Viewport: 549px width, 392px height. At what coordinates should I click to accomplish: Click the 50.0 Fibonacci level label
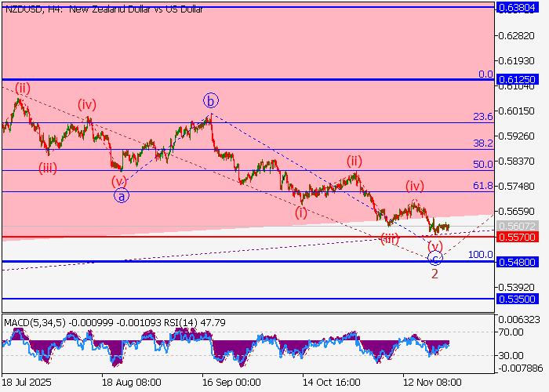click(482, 165)
